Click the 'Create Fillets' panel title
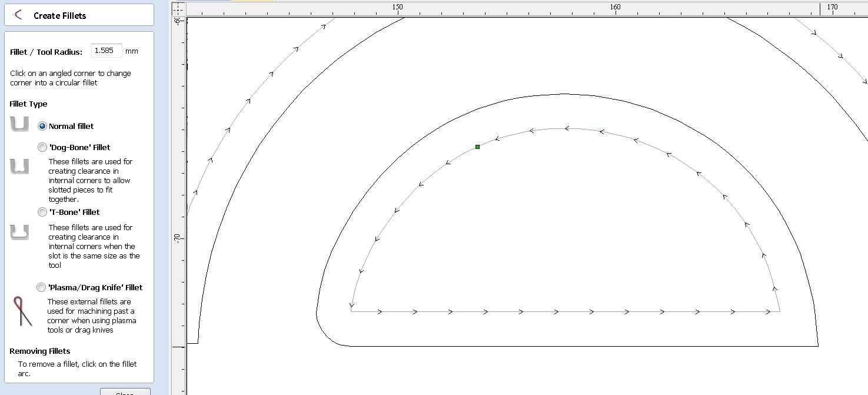Image resolution: width=868 pixels, height=395 pixels. (60, 16)
